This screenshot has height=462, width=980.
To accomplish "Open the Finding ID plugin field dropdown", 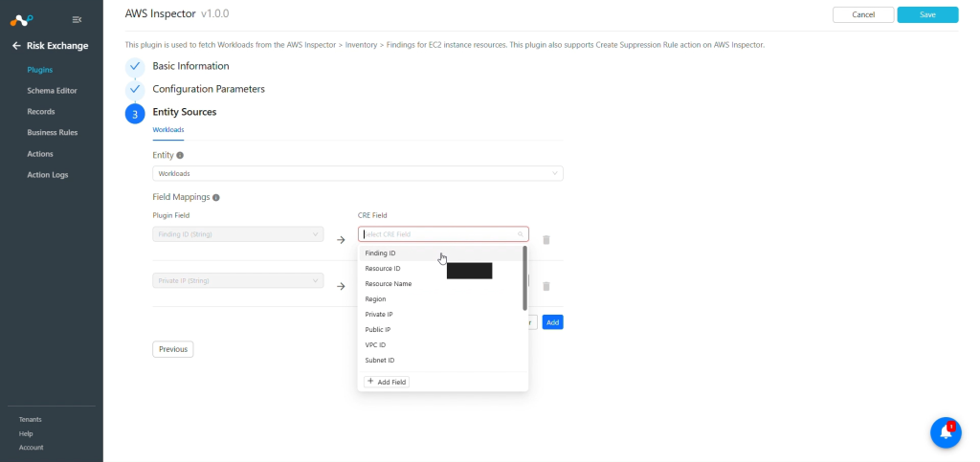I will pos(238,234).
